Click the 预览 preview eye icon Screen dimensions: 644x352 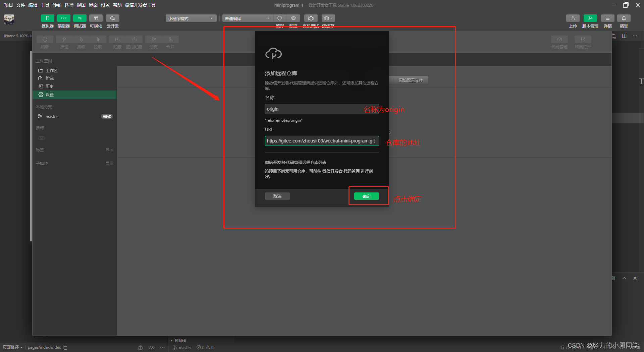click(293, 18)
